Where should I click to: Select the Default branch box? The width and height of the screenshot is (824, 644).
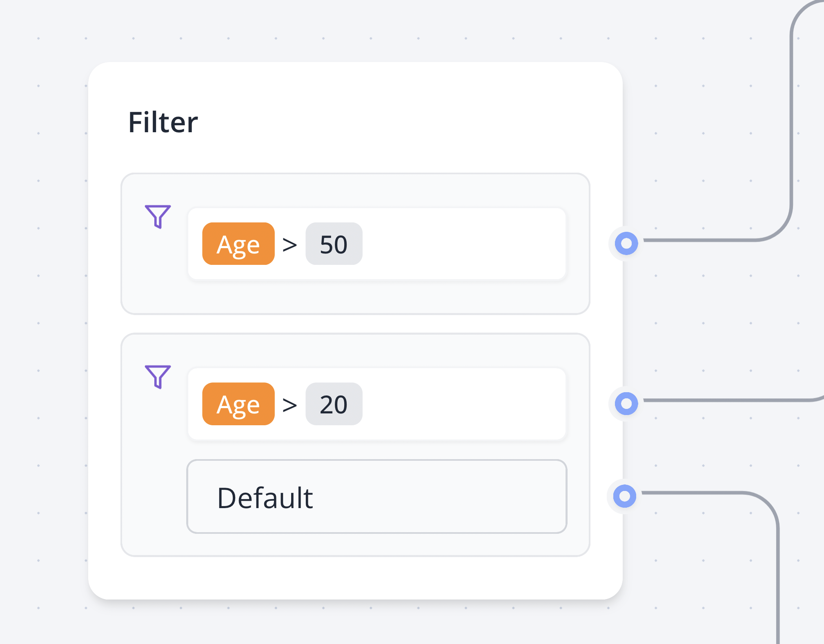point(376,497)
